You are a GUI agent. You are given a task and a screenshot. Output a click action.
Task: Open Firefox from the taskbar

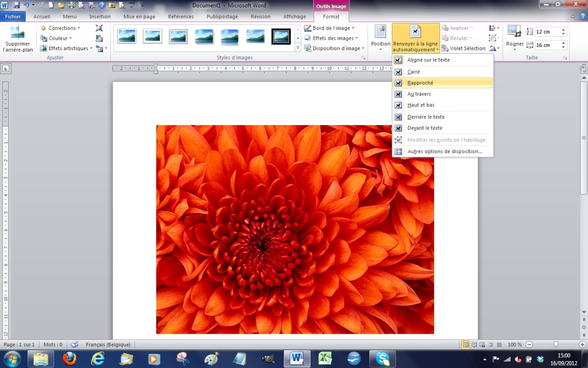tap(70, 359)
